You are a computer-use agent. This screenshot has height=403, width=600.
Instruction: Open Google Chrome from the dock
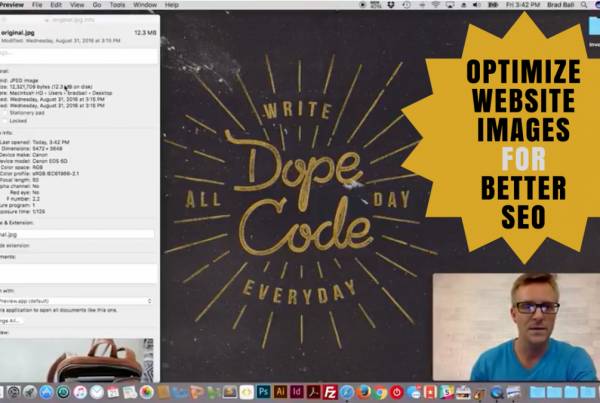380,392
